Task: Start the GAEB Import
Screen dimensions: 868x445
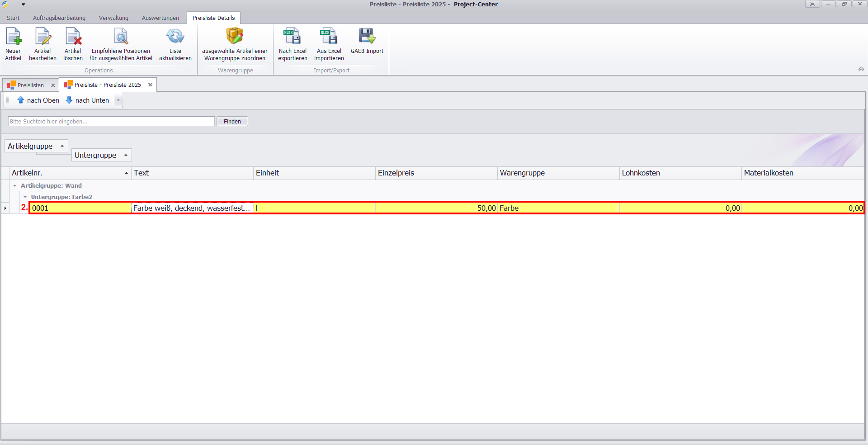Action: coord(367,41)
